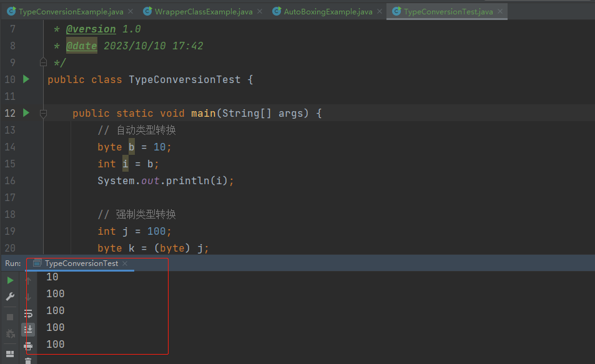This screenshot has width=595, height=364.
Task: Click the attach debugger bug icon
Action: point(10,333)
